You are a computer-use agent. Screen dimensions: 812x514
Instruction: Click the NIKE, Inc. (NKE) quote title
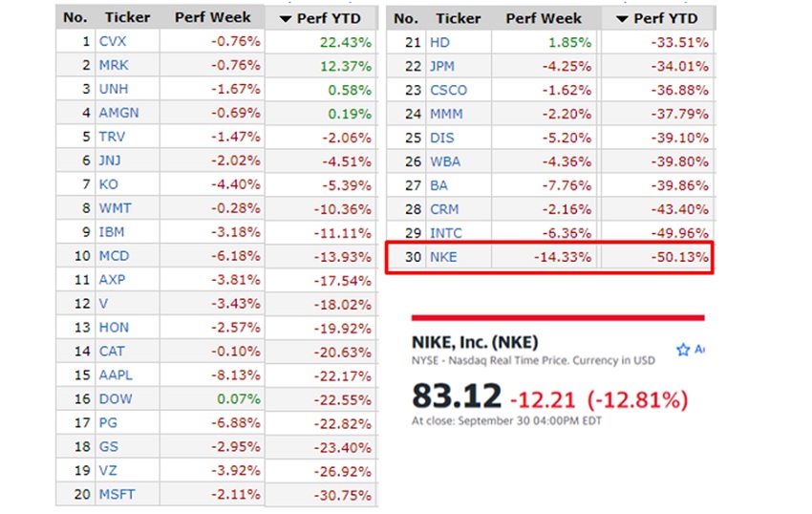pyautogui.click(x=475, y=342)
